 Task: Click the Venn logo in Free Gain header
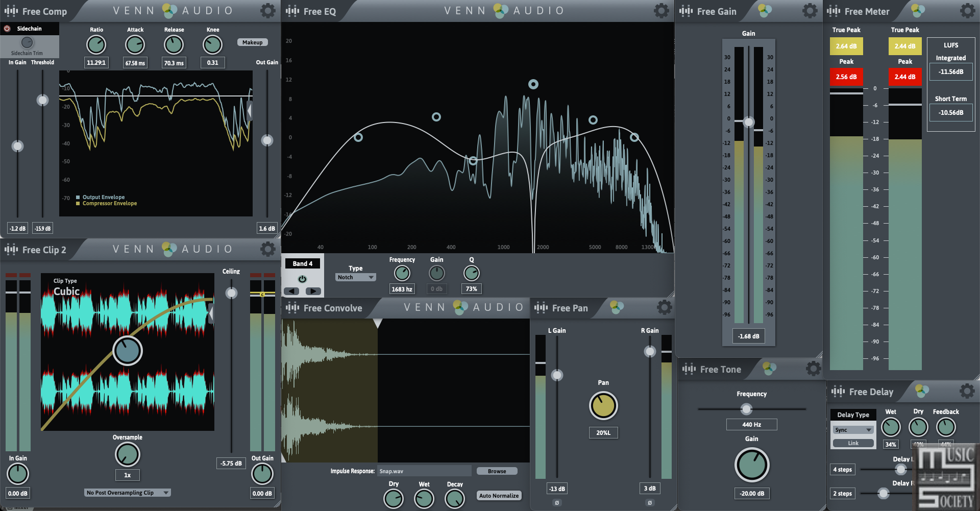click(x=765, y=10)
